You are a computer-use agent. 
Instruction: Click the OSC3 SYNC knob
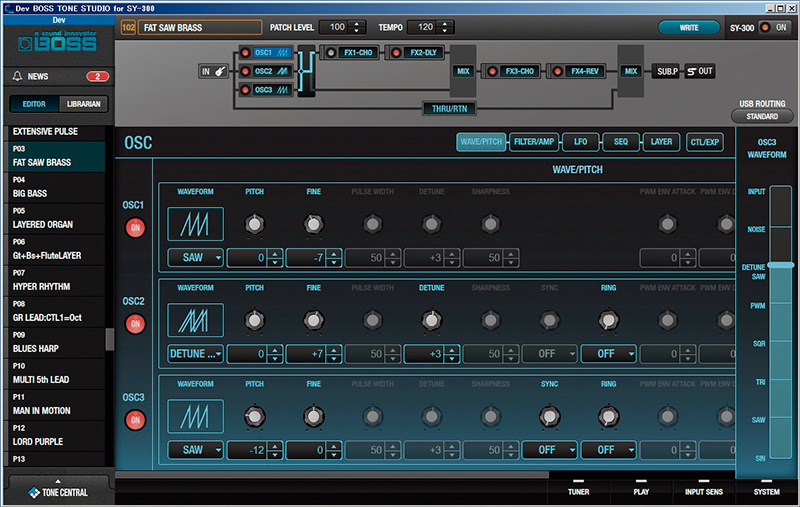click(x=549, y=417)
